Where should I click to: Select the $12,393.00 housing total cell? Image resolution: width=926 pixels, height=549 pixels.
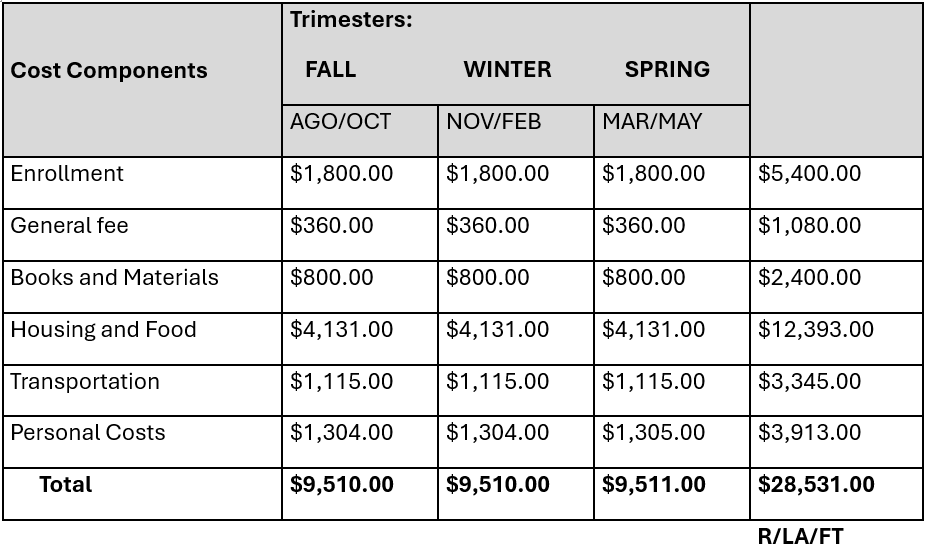(x=815, y=330)
